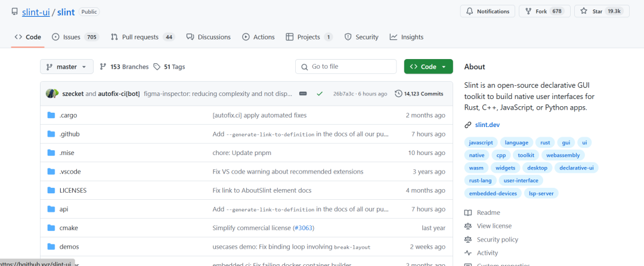Click the green check status icon

pos(320,94)
